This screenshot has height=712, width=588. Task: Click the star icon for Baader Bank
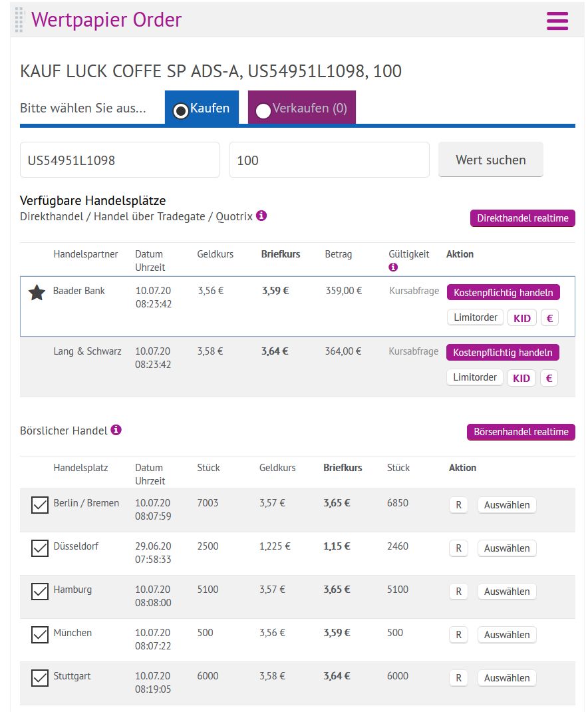[37, 292]
